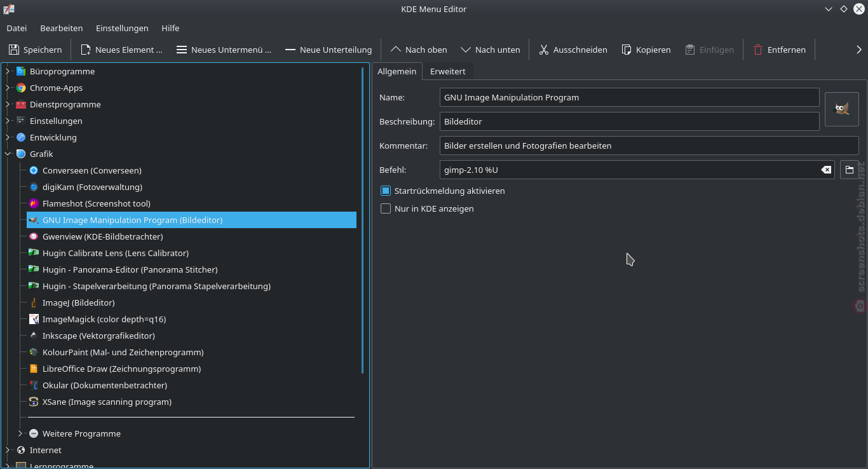Click the tree view vertical scrollbar
The height and width of the screenshot is (469, 868).
click(x=363, y=219)
